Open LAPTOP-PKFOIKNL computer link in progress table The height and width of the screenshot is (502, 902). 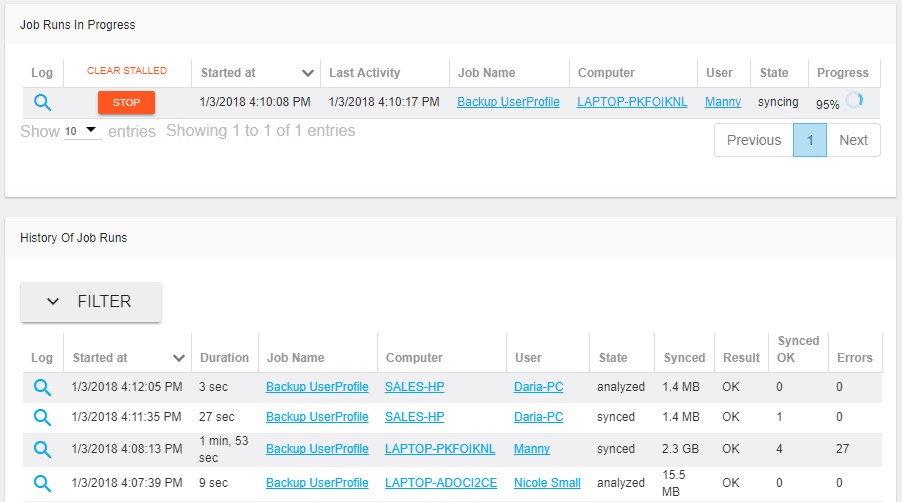632,102
